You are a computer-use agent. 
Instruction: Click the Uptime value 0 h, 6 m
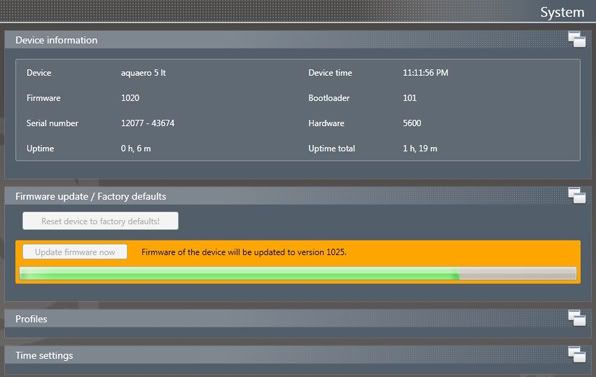[x=136, y=148]
